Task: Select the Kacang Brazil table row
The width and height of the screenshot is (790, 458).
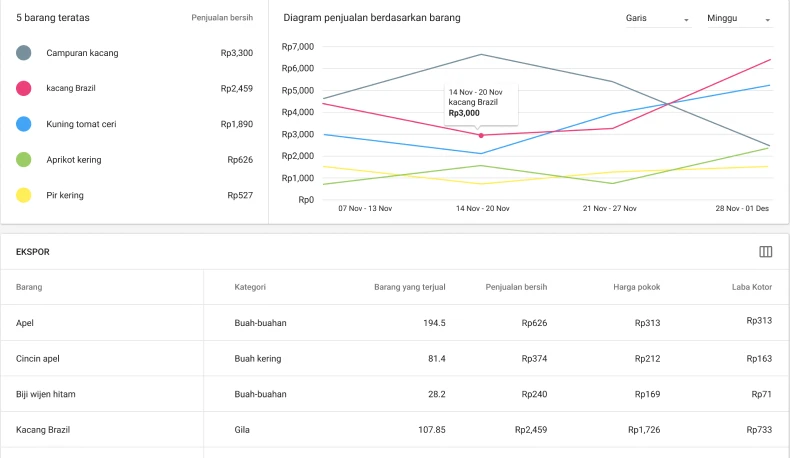Action: (x=394, y=430)
